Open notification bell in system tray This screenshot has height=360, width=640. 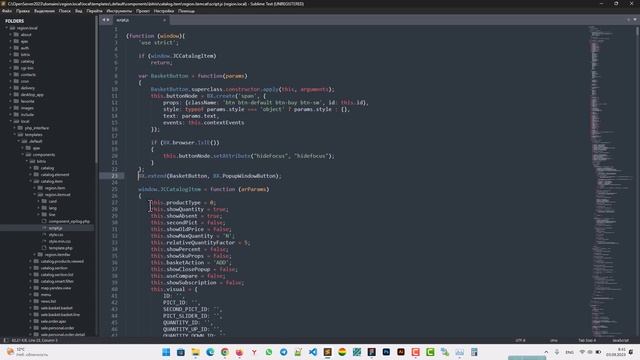pyautogui.click(x=631, y=352)
